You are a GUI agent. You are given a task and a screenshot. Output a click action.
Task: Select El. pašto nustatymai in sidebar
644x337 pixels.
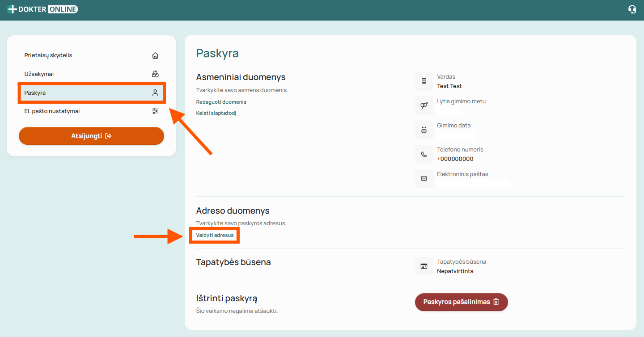91,111
